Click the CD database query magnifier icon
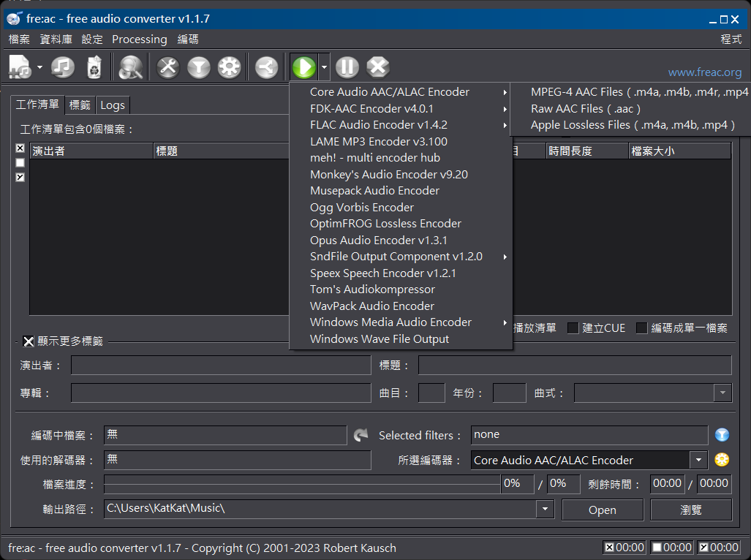 [132, 67]
